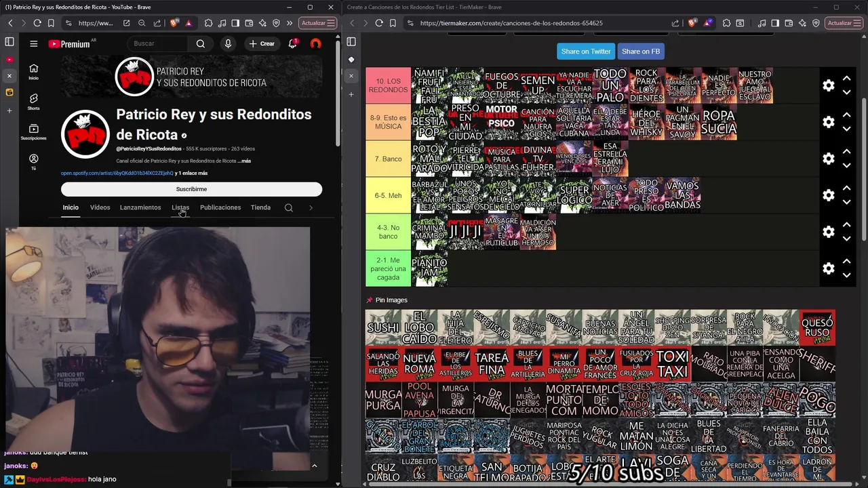Click the YouTube Buscar search field
Screen dimensions: 868x488
[x=159, y=43]
